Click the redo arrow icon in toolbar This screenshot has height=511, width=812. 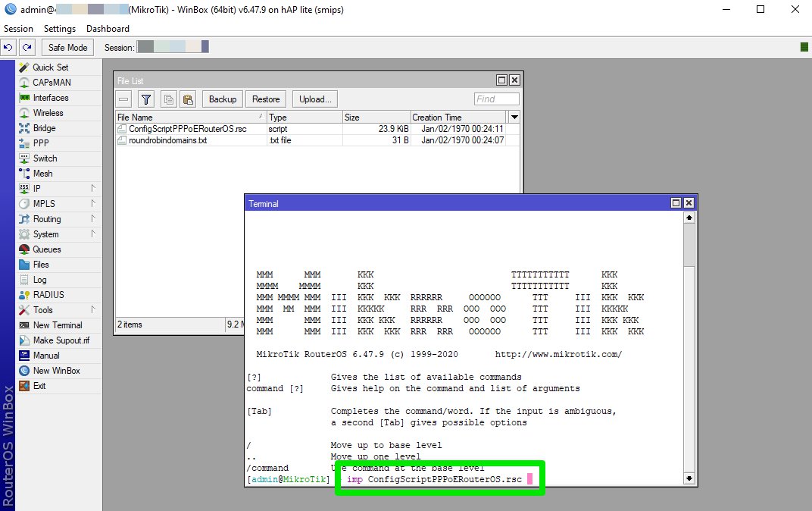coord(27,47)
